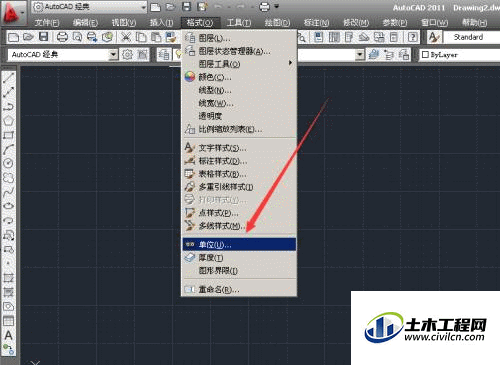Click New in the quick access toolbar
The image size is (500, 365).
[x=155, y=7]
